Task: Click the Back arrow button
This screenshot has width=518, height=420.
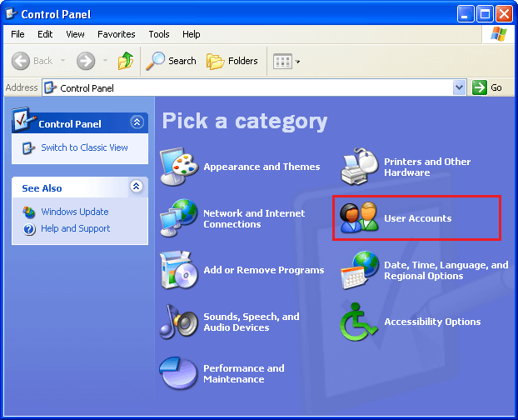Action: pyautogui.click(x=21, y=61)
